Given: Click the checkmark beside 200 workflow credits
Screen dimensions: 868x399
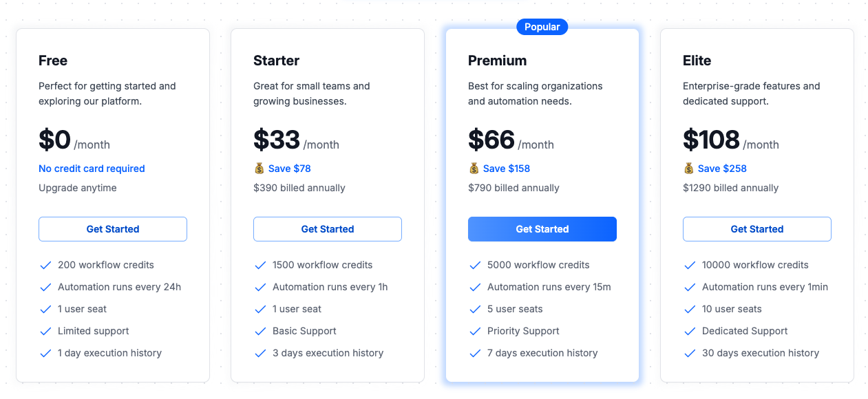Looking at the screenshot, I should [x=46, y=265].
